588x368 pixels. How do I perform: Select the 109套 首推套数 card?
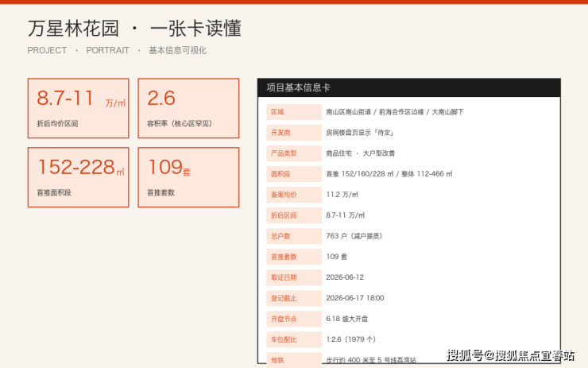click(x=188, y=177)
